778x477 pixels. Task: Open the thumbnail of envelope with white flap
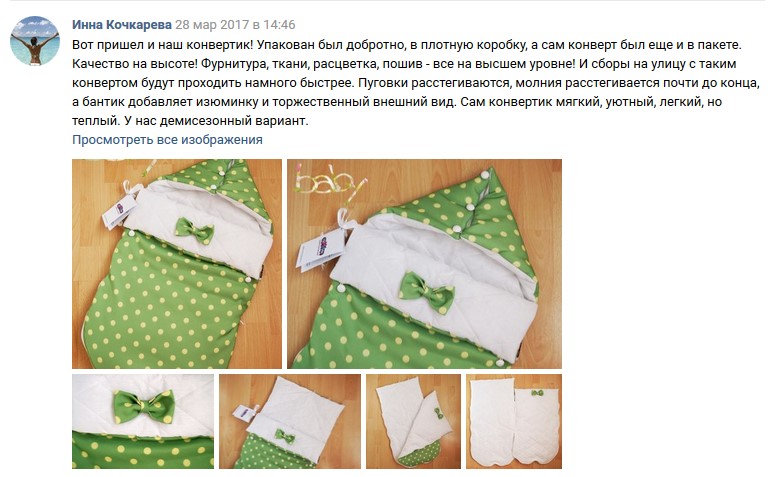290,421
